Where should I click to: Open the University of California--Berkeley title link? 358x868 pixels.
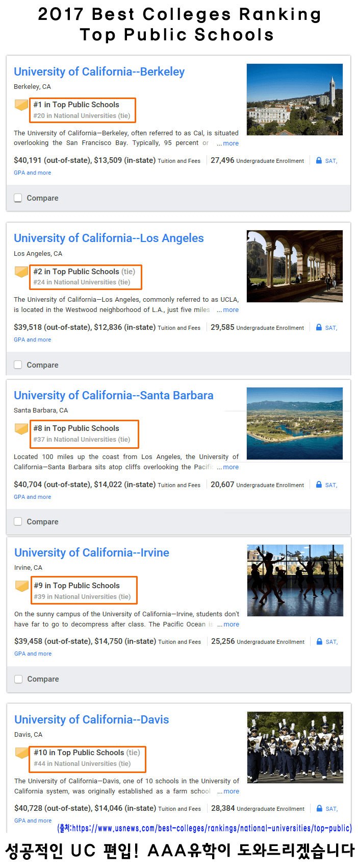pos(99,72)
